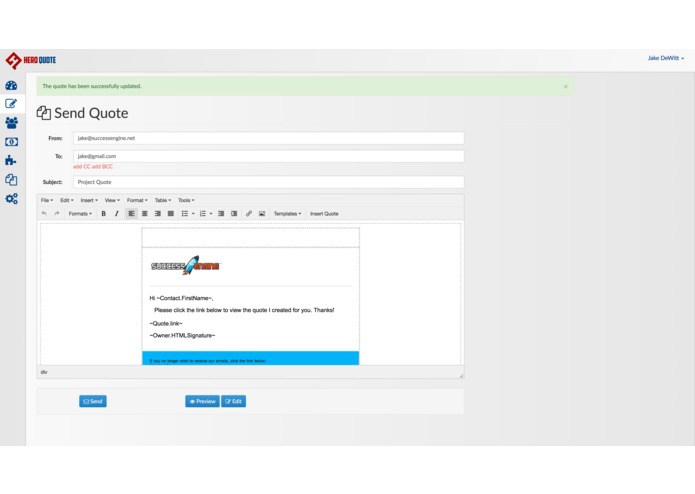Open the contacts people sidebar icon
This screenshot has width=695, height=494.
coord(12,122)
